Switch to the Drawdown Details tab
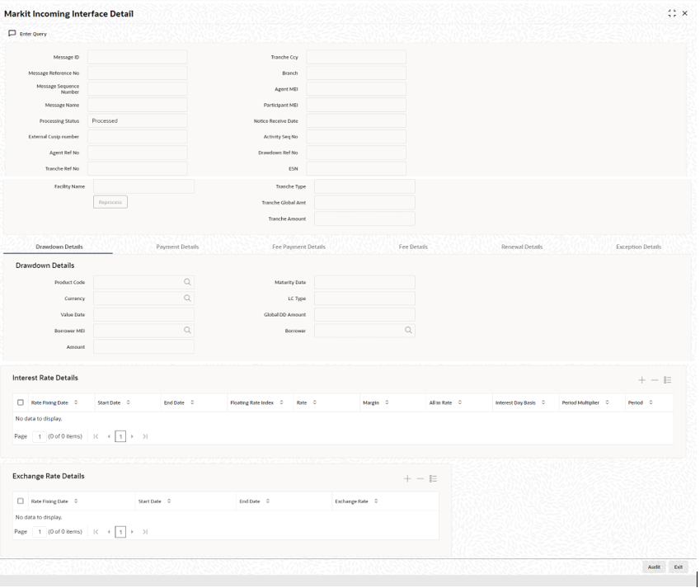Viewport: 700px width, 588px height. (59, 247)
